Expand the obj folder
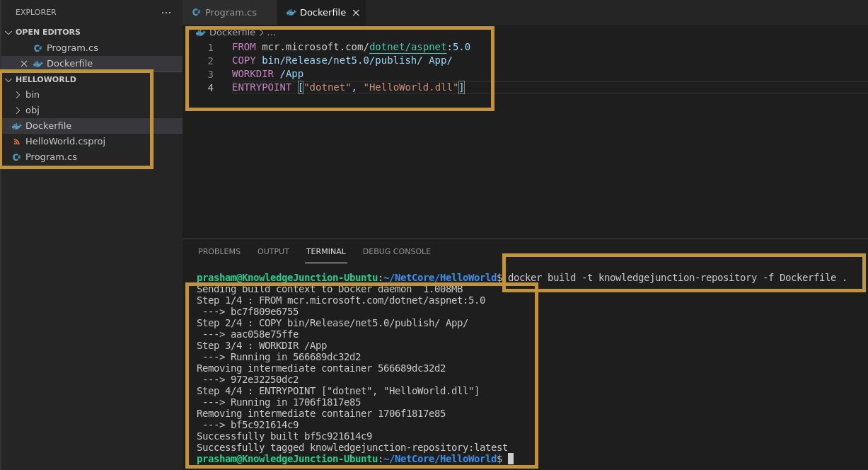Viewport: 868px width, 470px height. click(x=18, y=110)
